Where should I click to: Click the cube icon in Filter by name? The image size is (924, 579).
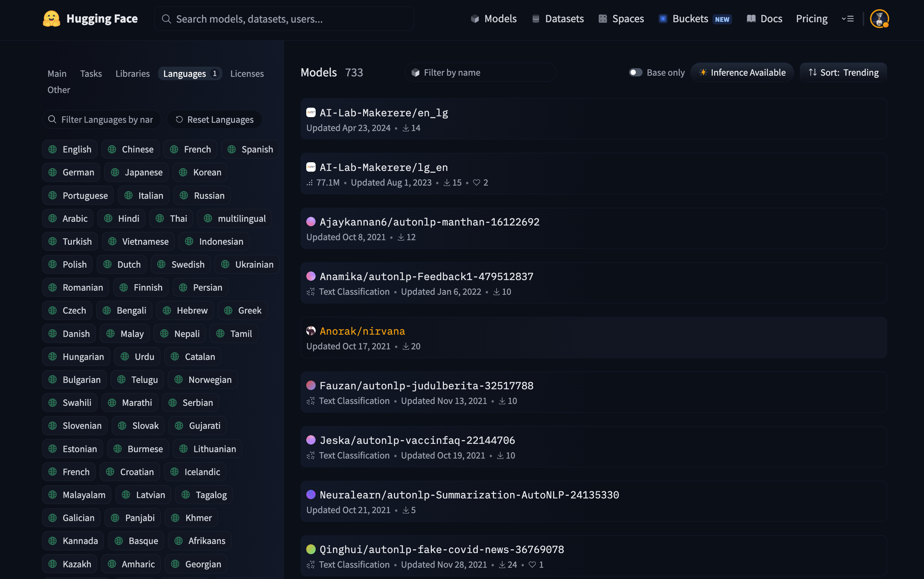point(415,72)
